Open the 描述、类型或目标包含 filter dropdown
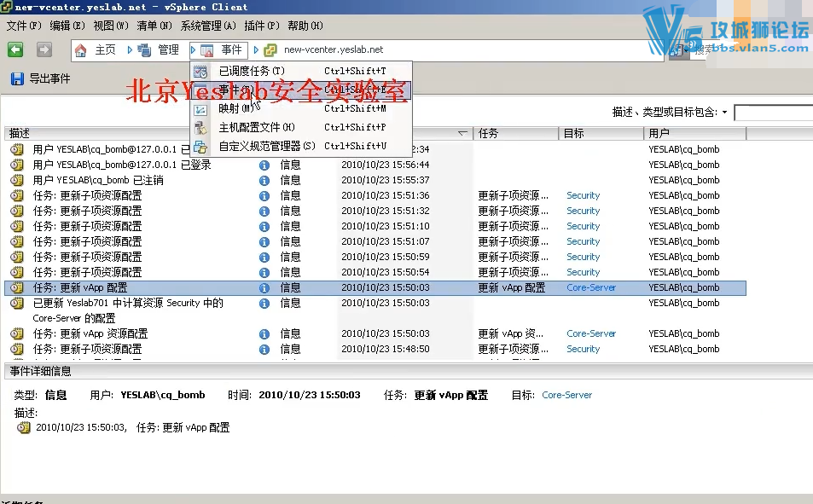The width and height of the screenshot is (813, 504). tap(724, 112)
